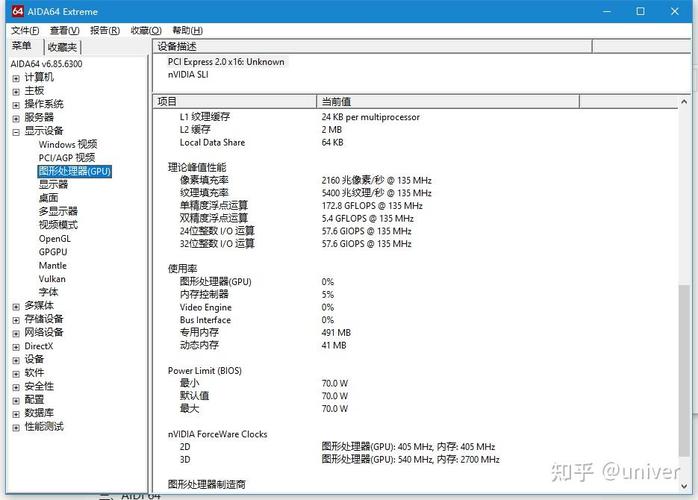The width and height of the screenshot is (698, 500).
Task: Expand the 数据库 tree node
Action: tap(16, 414)
